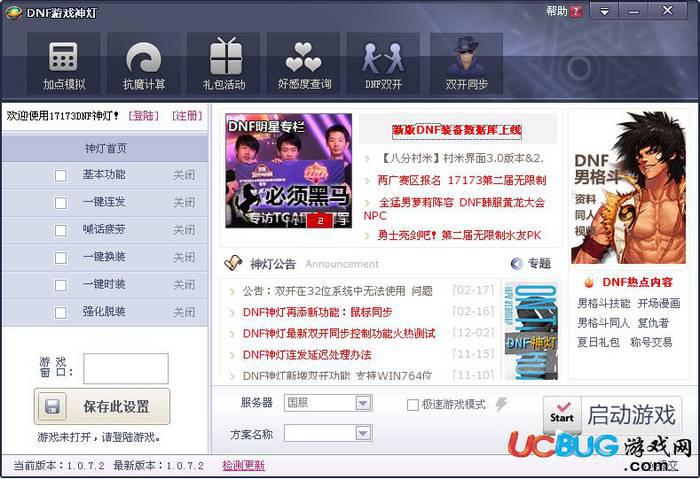
Task: Launch the DNF双开 tool
Action: pyautogui.click(x=383, y=64)
